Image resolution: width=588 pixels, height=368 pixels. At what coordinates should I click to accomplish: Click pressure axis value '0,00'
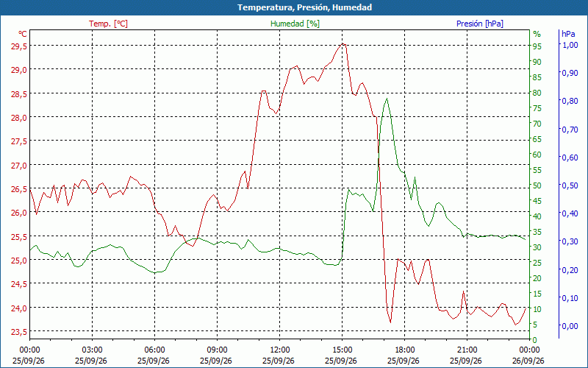(x=570, y=326)
